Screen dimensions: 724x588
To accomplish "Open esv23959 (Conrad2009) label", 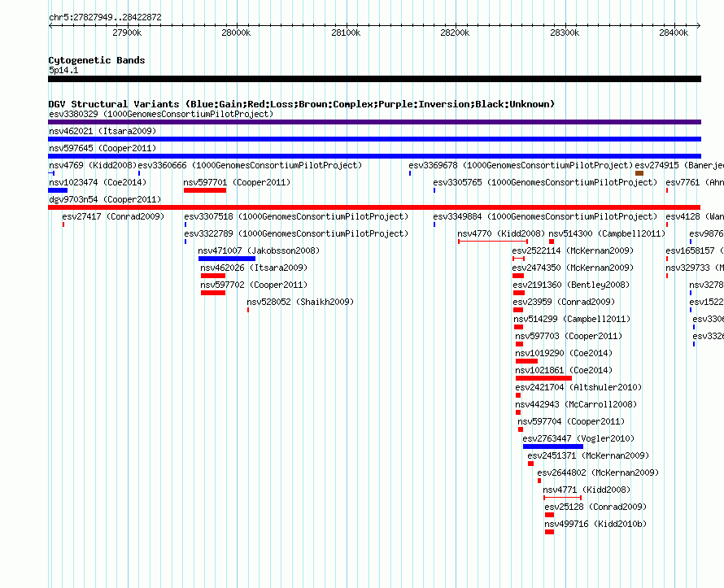I will [564, 302].
